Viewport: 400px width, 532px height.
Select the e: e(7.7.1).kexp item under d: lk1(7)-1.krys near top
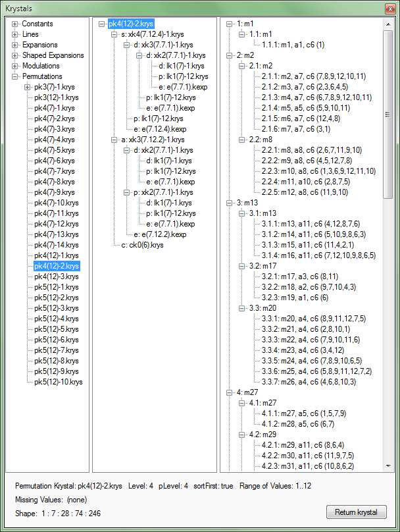pyautogui.click(x=183, y=87)
